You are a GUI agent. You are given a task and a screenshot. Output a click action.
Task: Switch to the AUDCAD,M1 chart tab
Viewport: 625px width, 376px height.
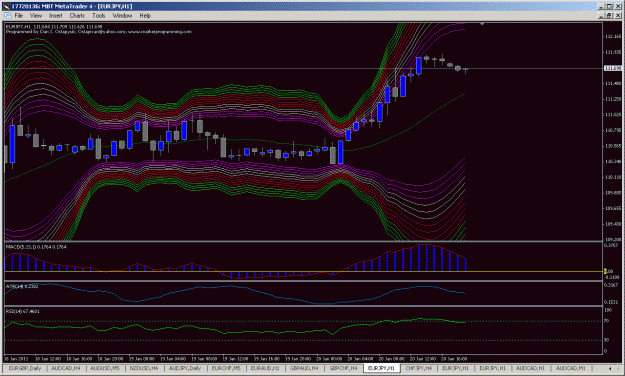click(571, 368)
